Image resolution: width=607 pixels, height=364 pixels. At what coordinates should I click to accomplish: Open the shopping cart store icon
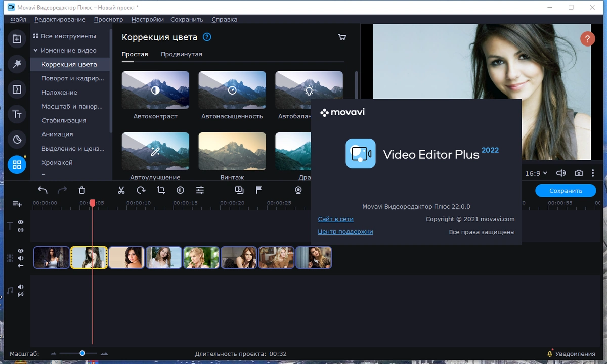point(342,37)
